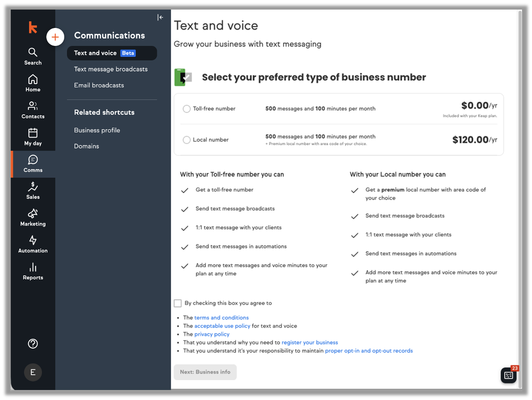This screenshot has height=400, width=532.
Task: Open the Automation lightning section
Action: 33,244
